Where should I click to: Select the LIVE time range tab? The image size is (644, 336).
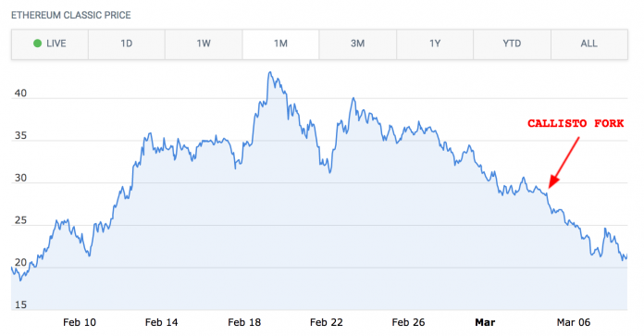[50, 44]
